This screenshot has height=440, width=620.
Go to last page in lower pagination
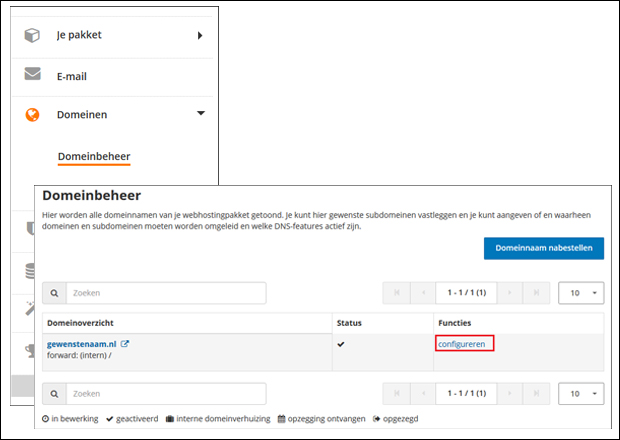[x=536, y=393]
